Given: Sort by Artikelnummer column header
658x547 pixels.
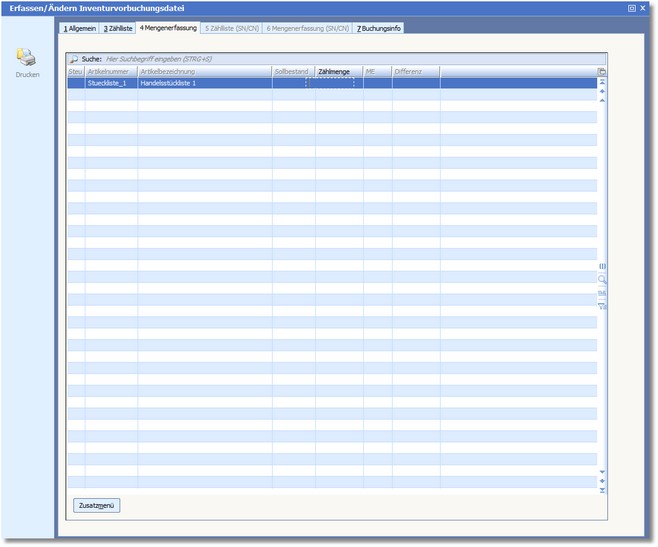Looking at the screenshot, I should tap(110, 72).
